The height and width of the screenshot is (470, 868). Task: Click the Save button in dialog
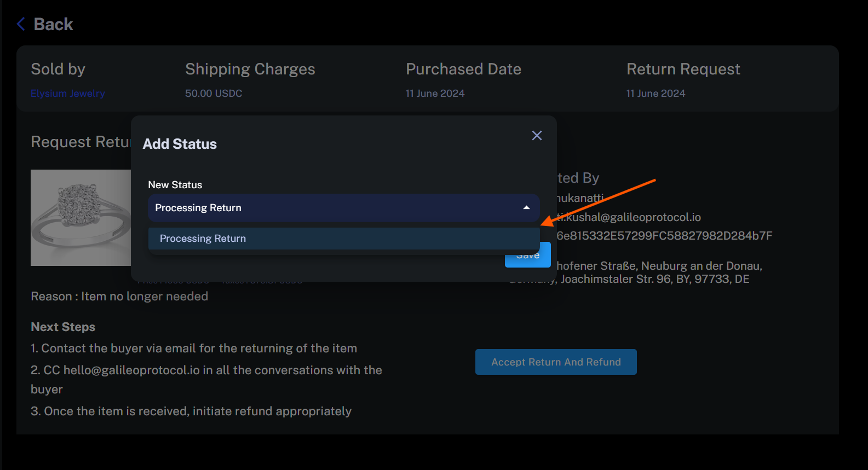pos(528,256)
